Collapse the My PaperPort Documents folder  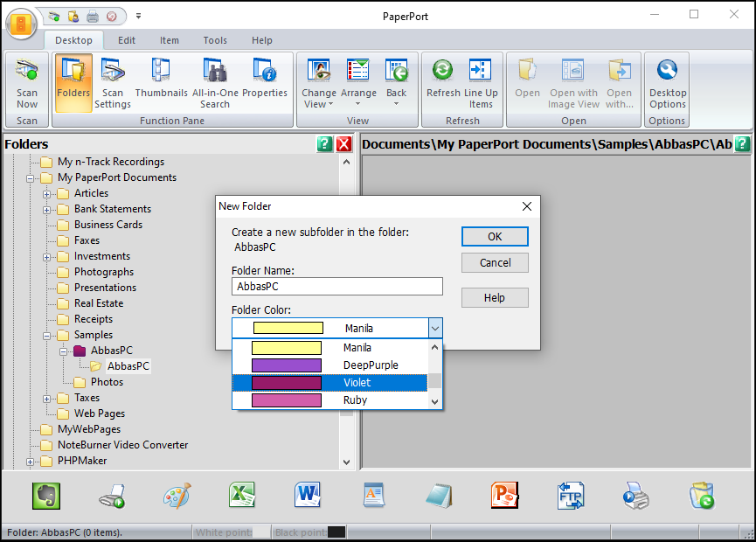click(30, 178)
